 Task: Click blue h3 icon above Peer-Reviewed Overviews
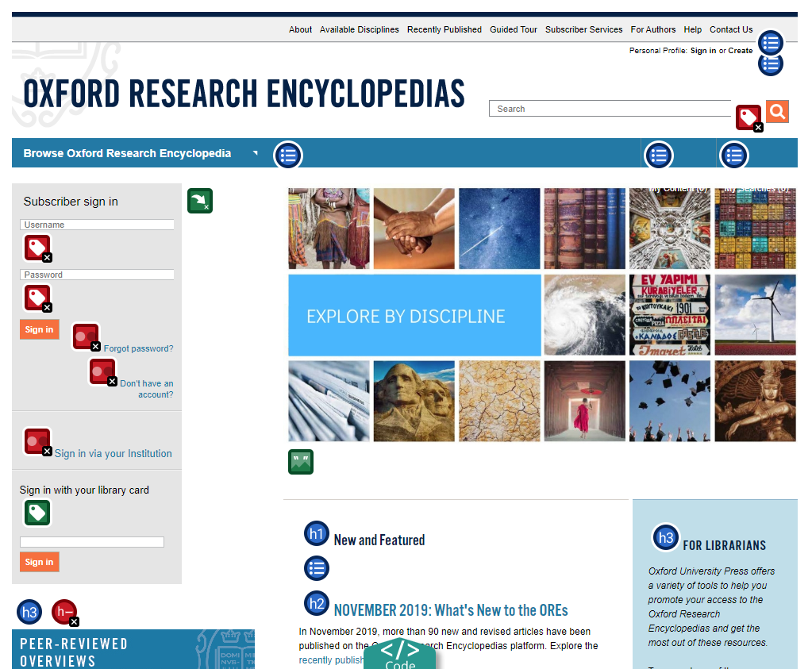click(29, 612)
